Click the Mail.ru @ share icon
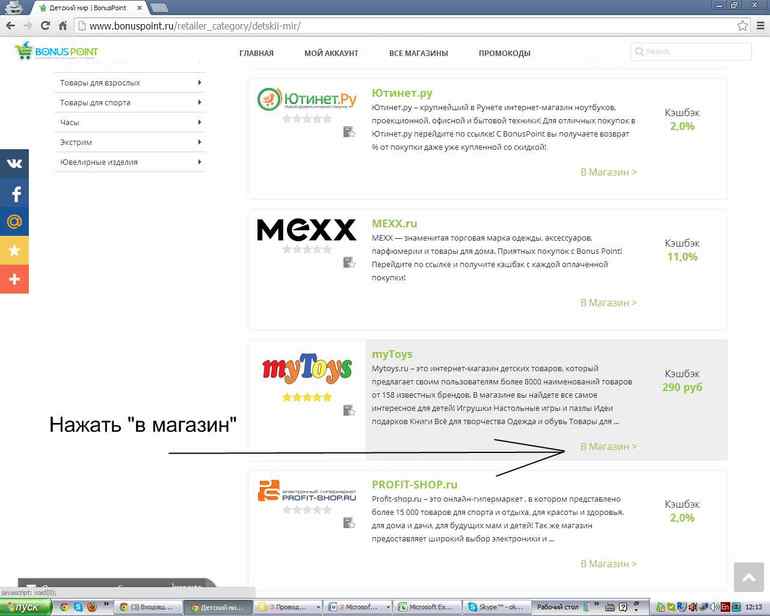 14,222
